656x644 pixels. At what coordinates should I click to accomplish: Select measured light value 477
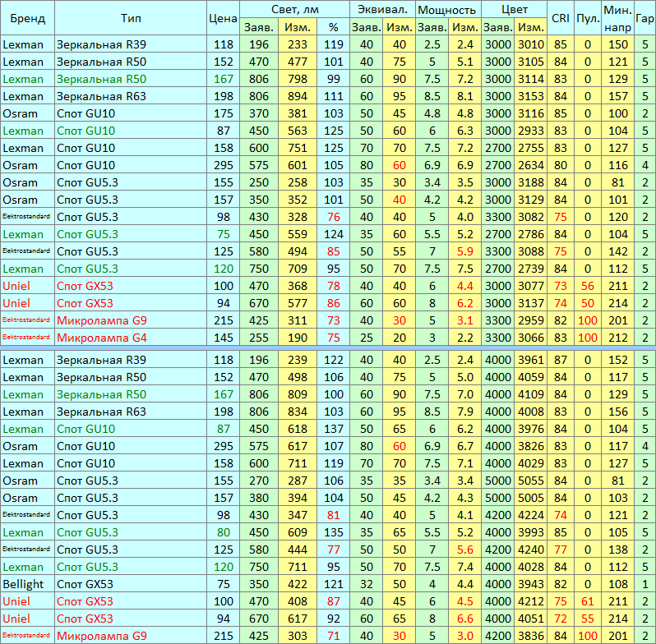(298, 62)
